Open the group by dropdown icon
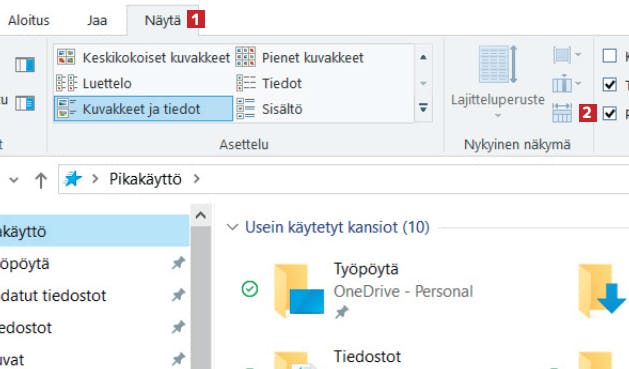 click(567, 55)
